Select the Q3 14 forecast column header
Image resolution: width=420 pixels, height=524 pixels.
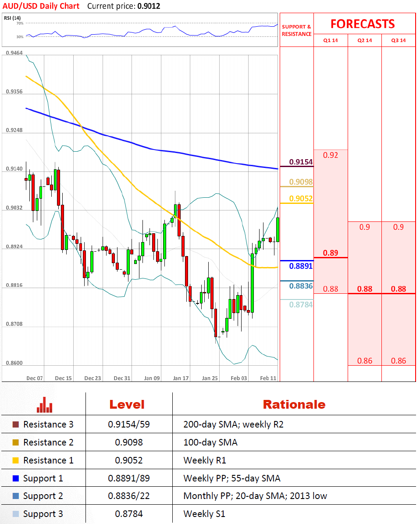(x=398, y=40)
